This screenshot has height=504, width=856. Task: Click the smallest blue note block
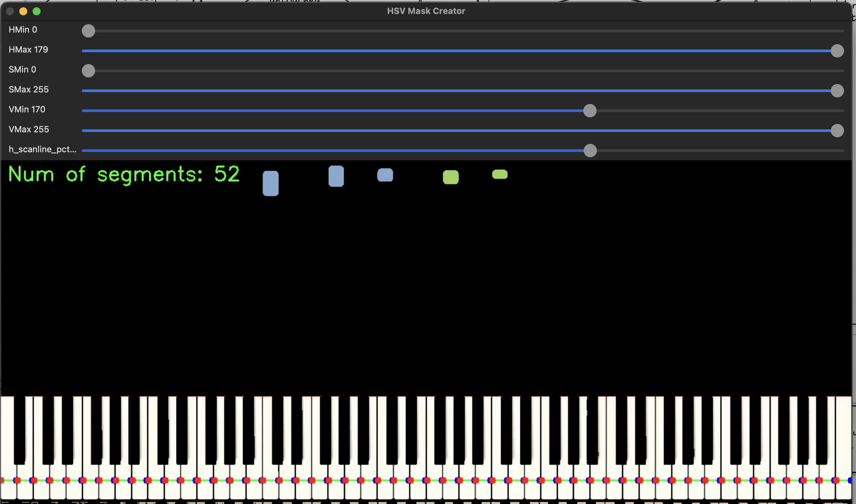tap(385, 175)
